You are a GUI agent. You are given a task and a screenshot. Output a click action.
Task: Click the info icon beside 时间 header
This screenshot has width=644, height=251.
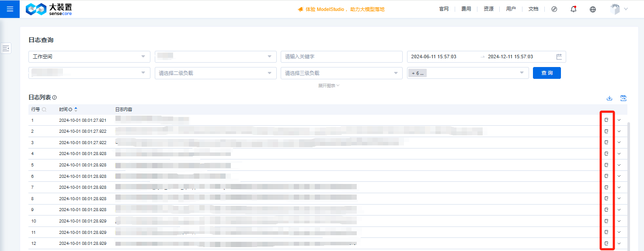click(70, 110)
